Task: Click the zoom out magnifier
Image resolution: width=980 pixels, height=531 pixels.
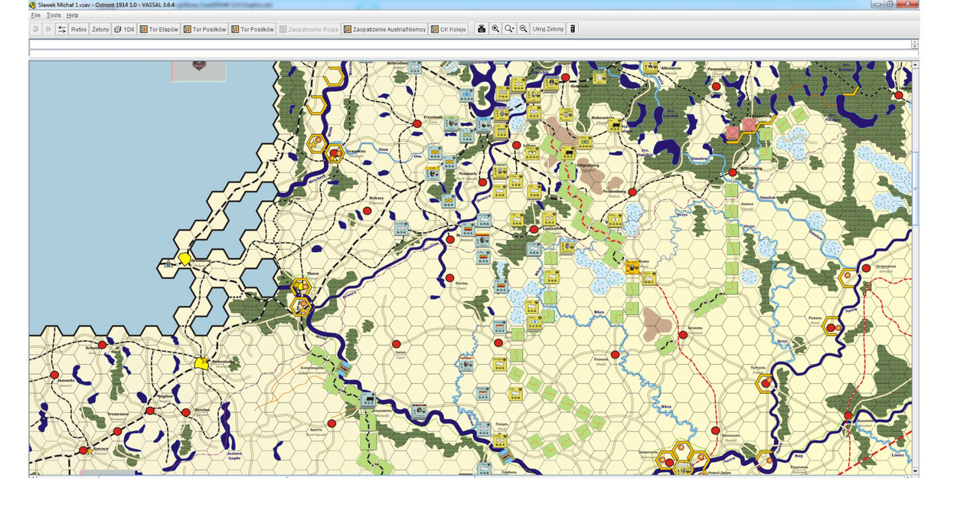Action: [523, 29]
